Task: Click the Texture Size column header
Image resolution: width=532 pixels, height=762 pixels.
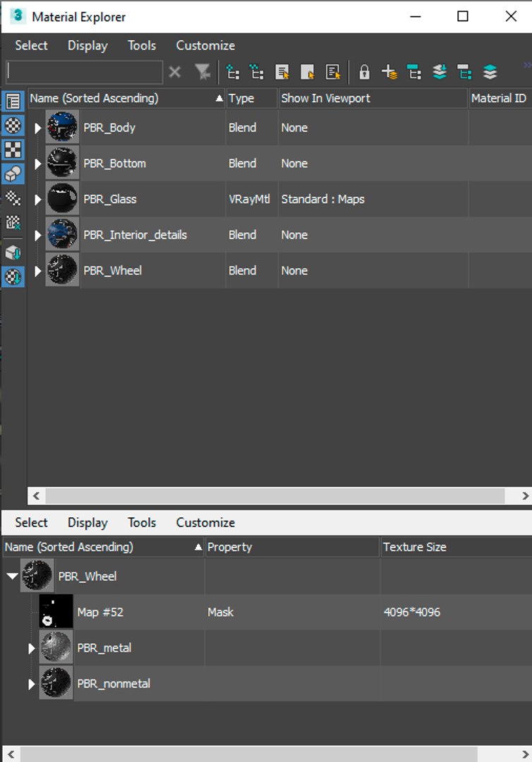Action: (456, 547)
